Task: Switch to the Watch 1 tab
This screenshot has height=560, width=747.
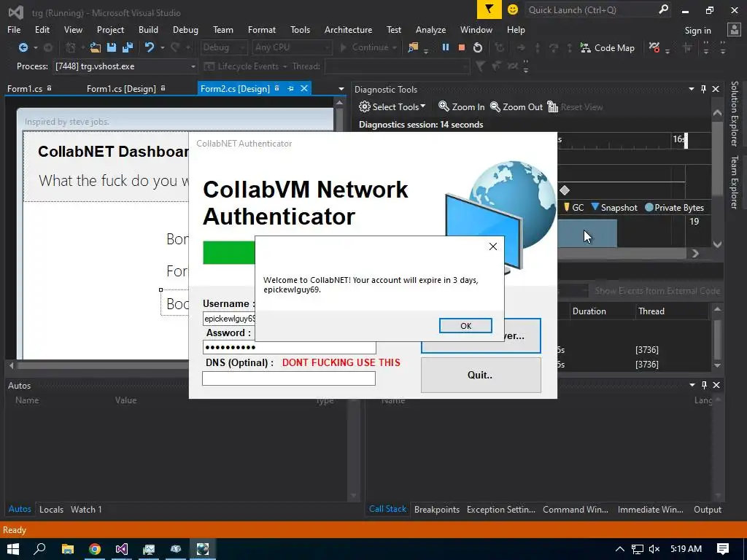Action: (86, 509)
